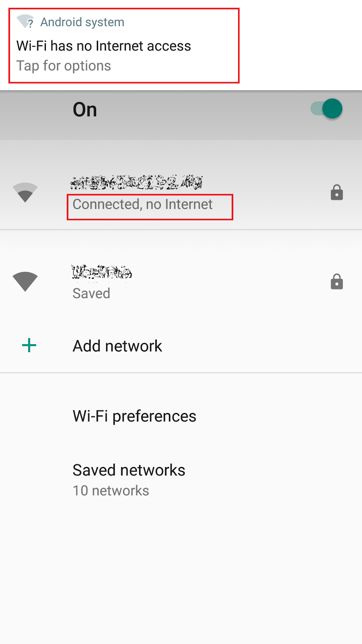362x644 pixels.
Task: Open "Wi-Fi preferences"
Action: 181,416
